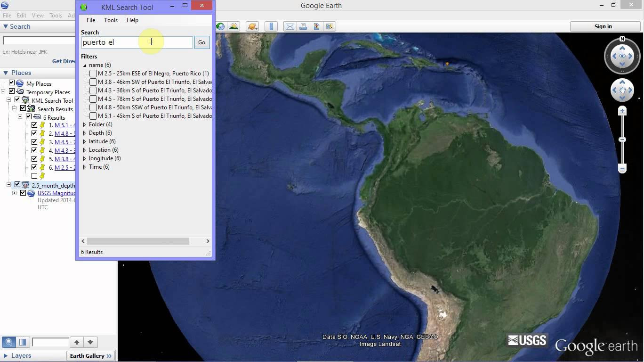Click the eye center of look joystick
Viewport: 644px width, 362px height.
point(622,56)
